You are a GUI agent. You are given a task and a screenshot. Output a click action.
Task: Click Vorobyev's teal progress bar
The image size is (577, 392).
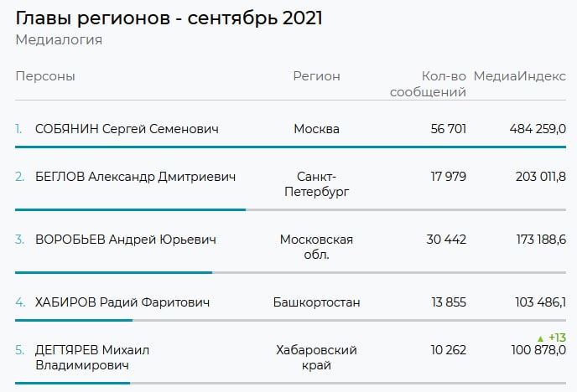[113, 272]
